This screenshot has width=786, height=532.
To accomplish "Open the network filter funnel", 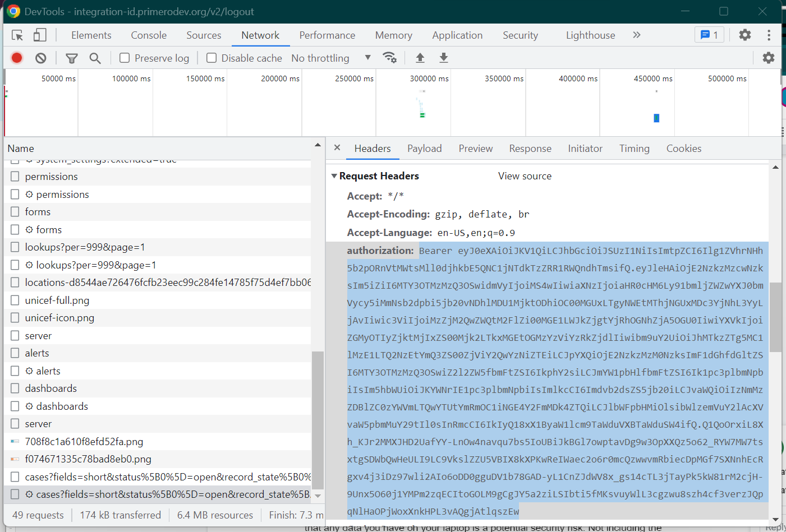I will pyautogui.click(x=72, y=58).
